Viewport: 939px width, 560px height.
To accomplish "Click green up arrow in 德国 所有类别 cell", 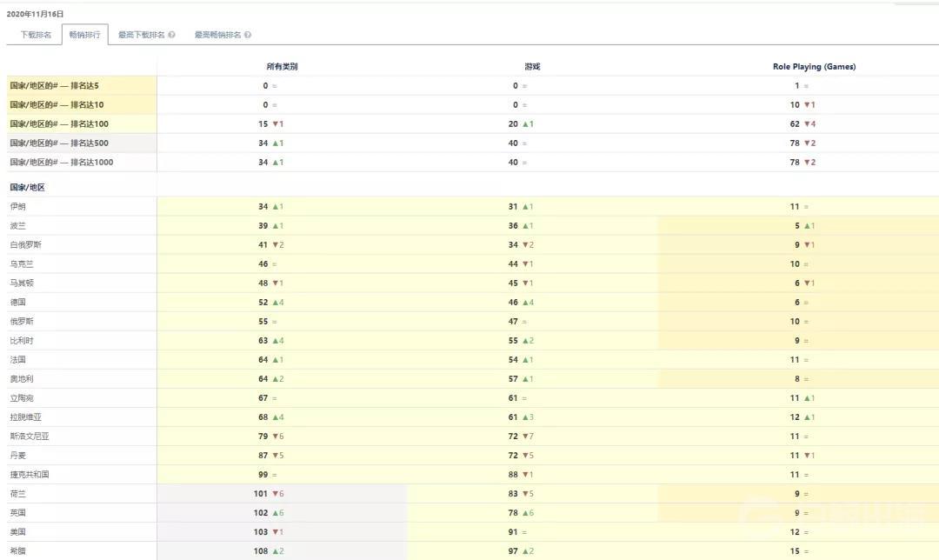I will coord(276,303).
